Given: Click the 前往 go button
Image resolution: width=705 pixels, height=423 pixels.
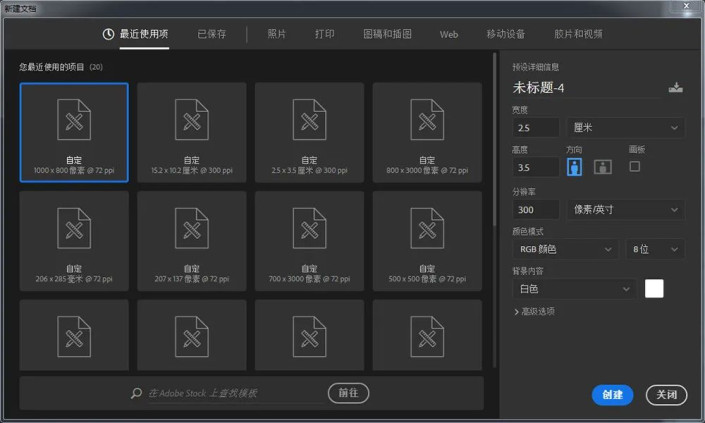Looking at the screenshot, I should [348, 393].
